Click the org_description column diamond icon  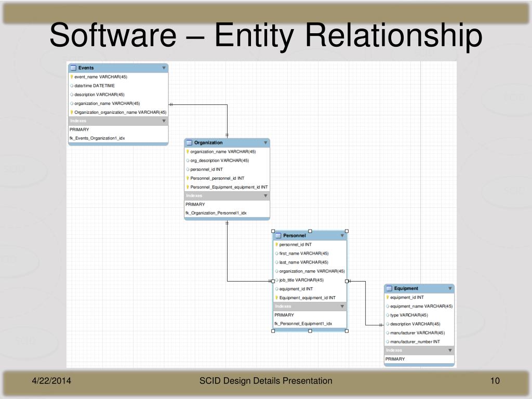pos(188,161)
